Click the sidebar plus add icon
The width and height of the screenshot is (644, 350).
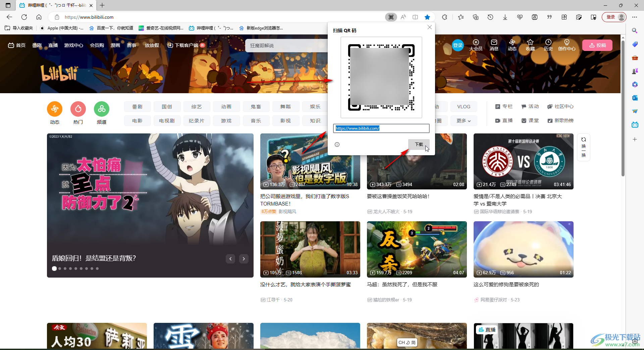pyautogui.click(x=635, y=139)
